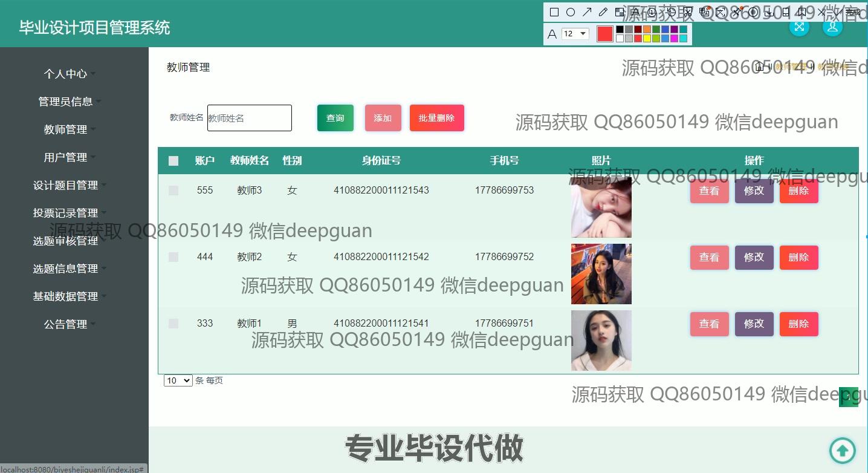
Task: Open the 用户管理 sidebar menu item
Action: 66,157
